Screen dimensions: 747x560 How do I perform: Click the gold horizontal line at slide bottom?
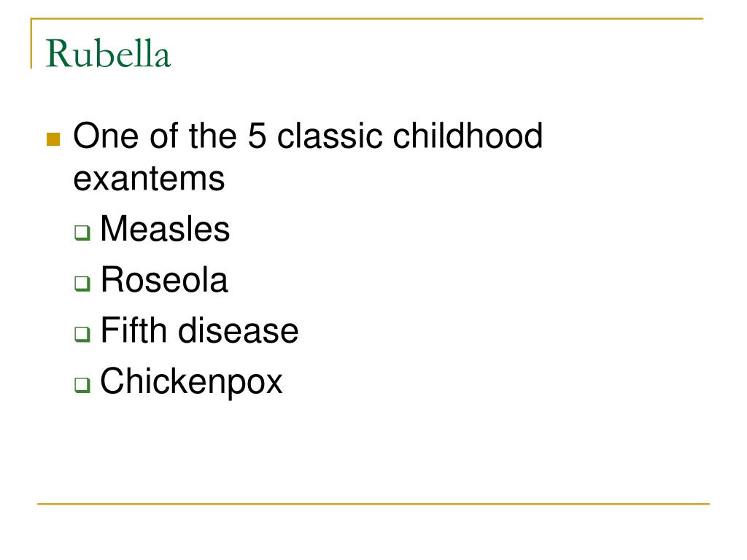click(373, 503)
